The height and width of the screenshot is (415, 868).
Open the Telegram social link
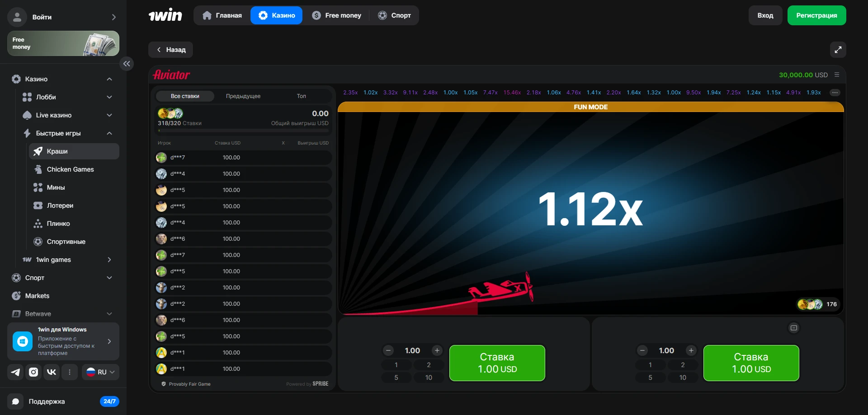[15, 372]
